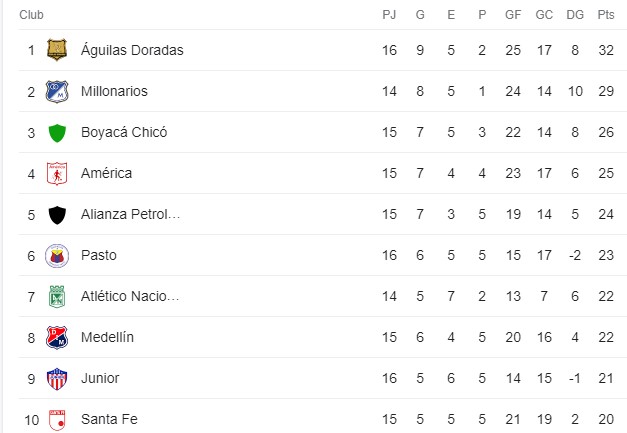Select the Santa Fe team name
627x433 pixels.
[109, 419]
